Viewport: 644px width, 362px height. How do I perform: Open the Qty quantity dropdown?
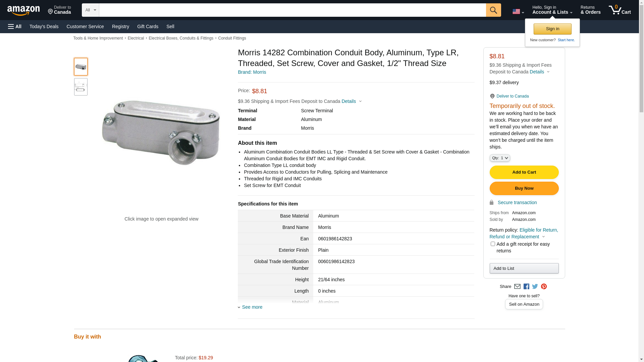point(499,158)
